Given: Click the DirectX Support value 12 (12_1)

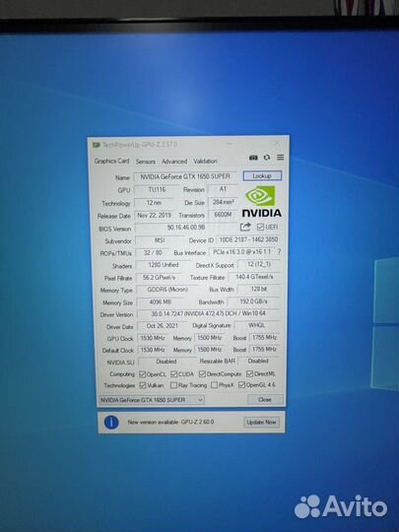Looking at the screenshot, I should pos(258,264).
